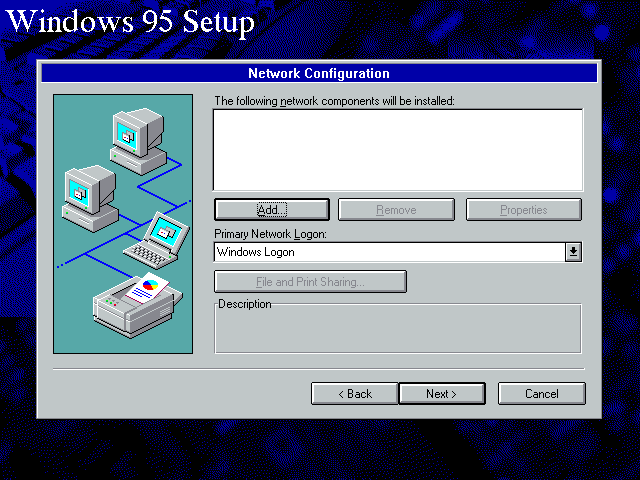Viewport: 640px width, 480px height.
Task: Click inside the network components list box
Action: (x=398, y=150)
